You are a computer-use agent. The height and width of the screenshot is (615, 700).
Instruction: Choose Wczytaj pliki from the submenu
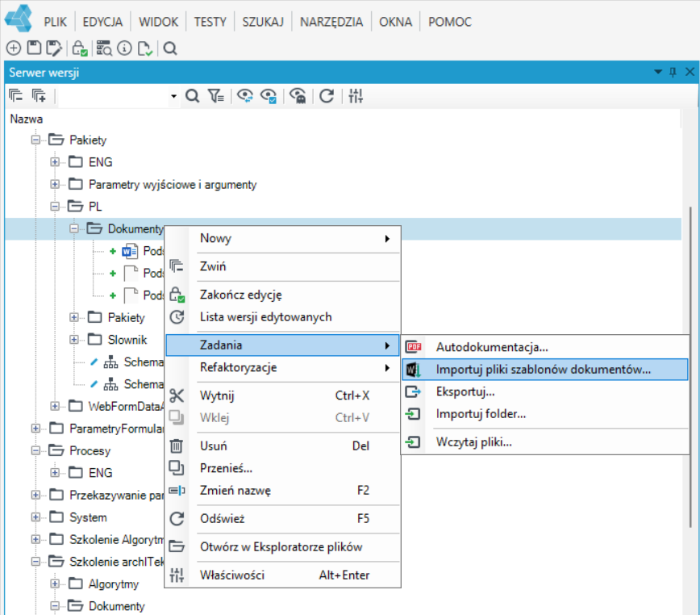544,442
